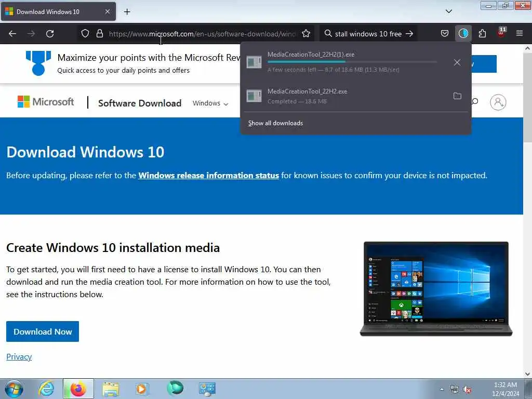Go back to the previous page
This screenshot has width=532, height=399.
click(12, 34)
